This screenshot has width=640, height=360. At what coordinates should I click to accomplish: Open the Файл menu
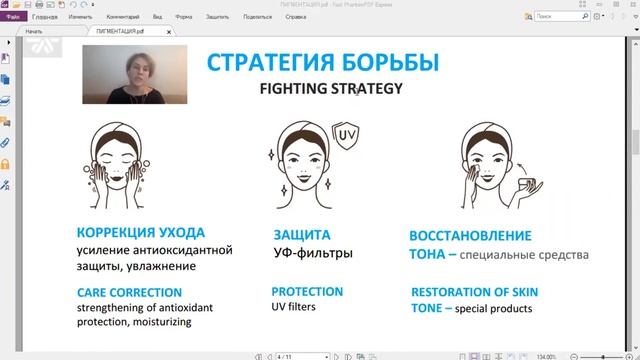click(x=13, y=17)
